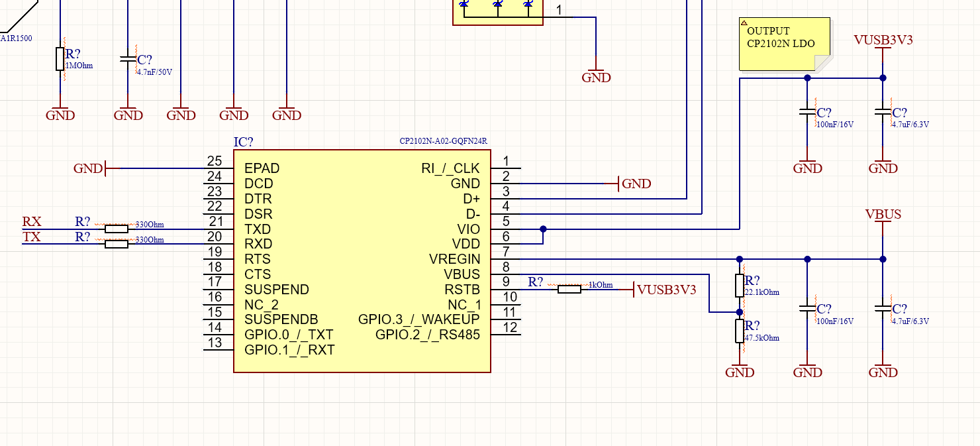Click the 22.1kOhm value text
Screen dimensions: 980x446
[761, 292]
